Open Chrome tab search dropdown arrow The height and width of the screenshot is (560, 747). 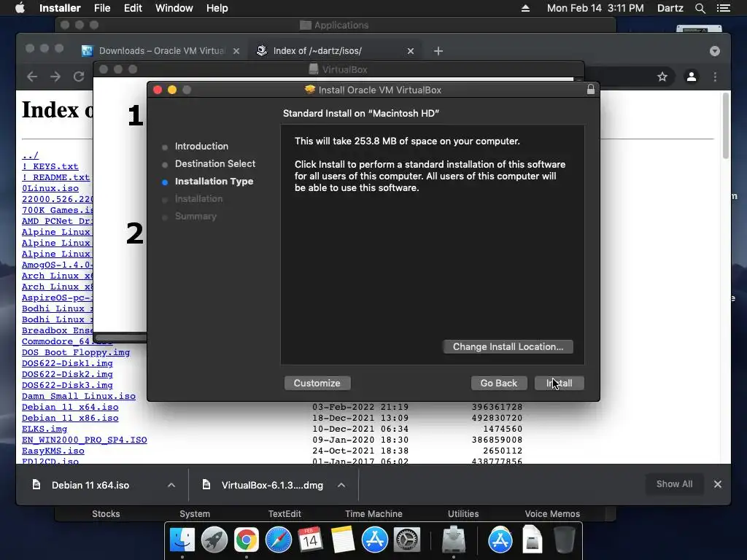pos(715,51)
